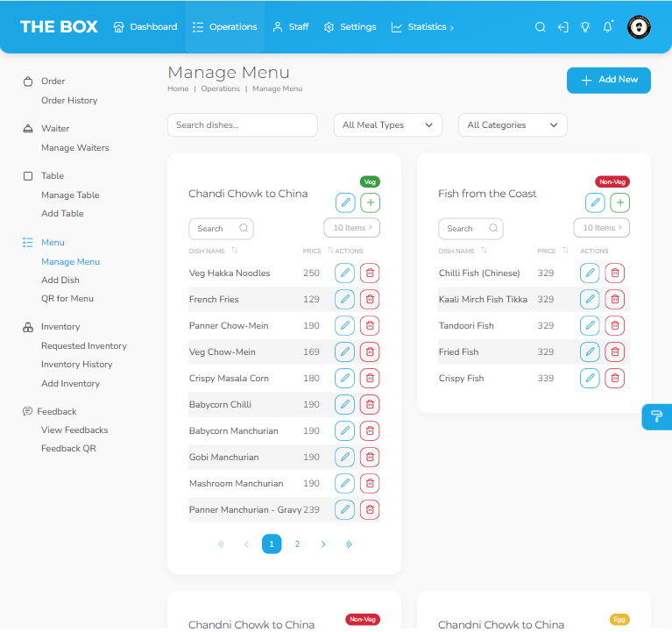Click the notification bell icon
This screenshot has height=632, width=672.
[x=608, y=27]
